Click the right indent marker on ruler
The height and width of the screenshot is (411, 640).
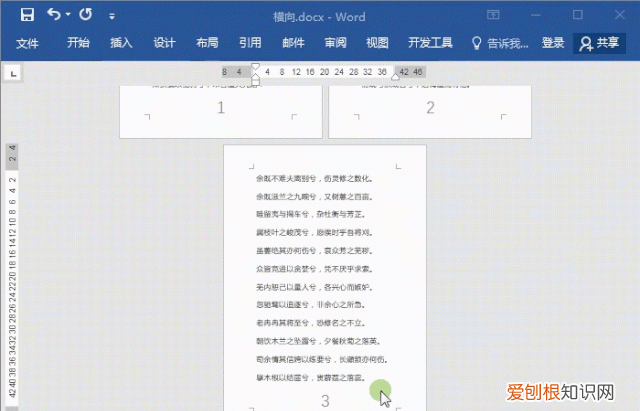click(x=395, y=76)
